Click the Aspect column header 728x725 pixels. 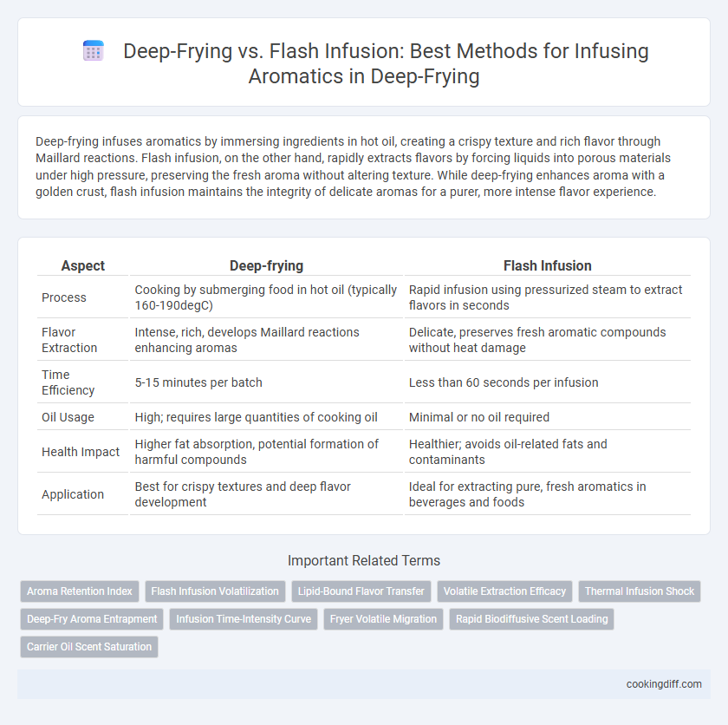coord(83,265)
